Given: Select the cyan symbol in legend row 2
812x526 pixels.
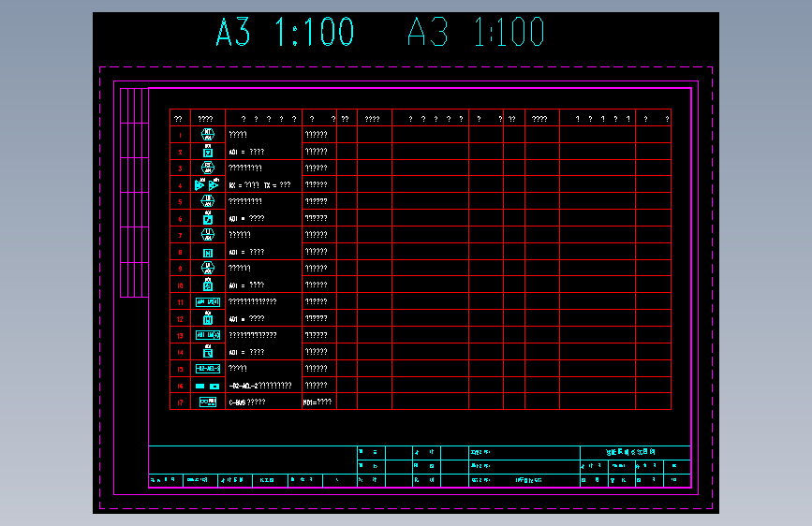Looking at the screenshot, I should 208,152.
